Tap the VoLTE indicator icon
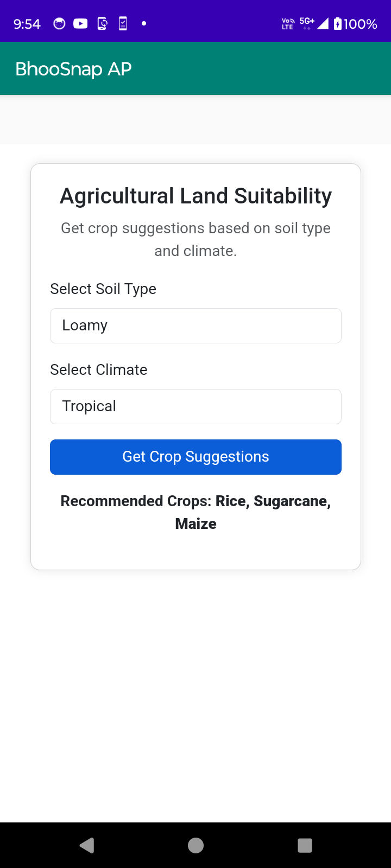The height and width of the screenshot is (868, 391). click(x=288, y=23)
